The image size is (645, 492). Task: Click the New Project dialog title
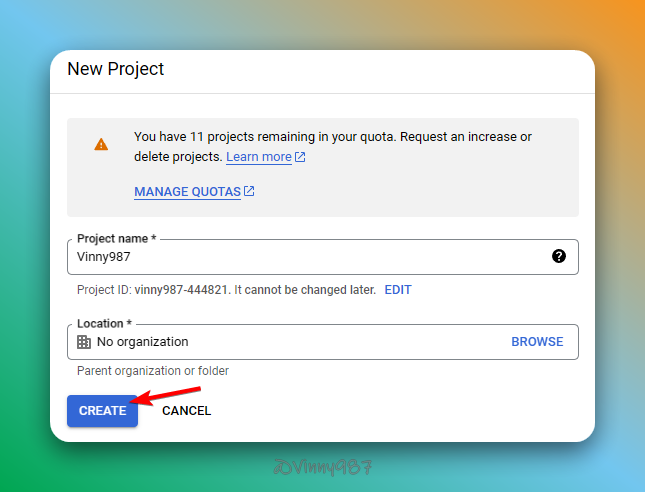[115, 69]
